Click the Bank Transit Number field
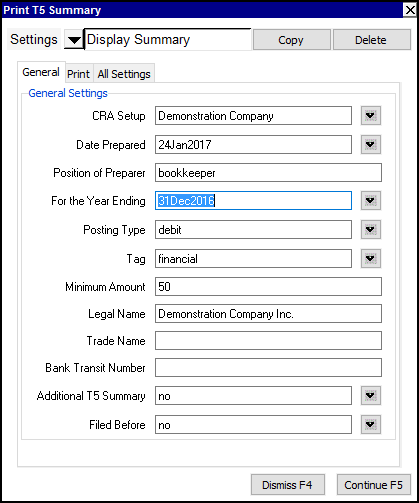419x503 pixels. (268, 368)
